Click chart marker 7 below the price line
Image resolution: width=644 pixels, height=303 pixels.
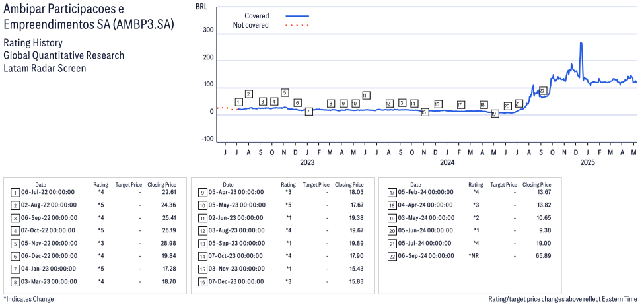point(309,112)
